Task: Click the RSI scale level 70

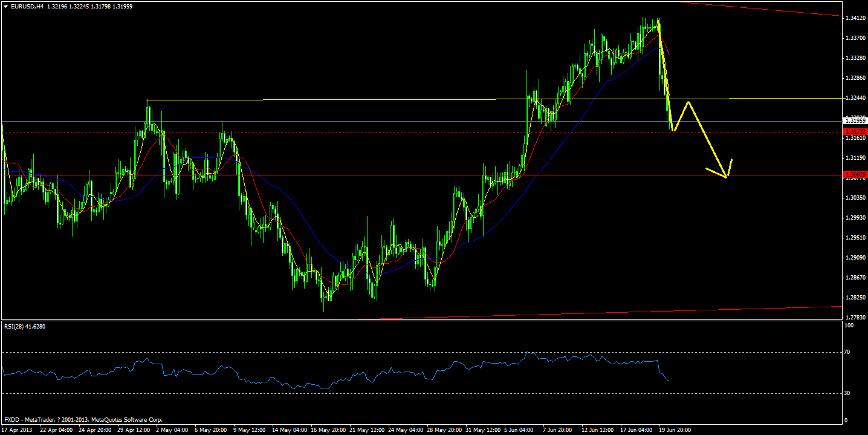Action: [847, 352]
